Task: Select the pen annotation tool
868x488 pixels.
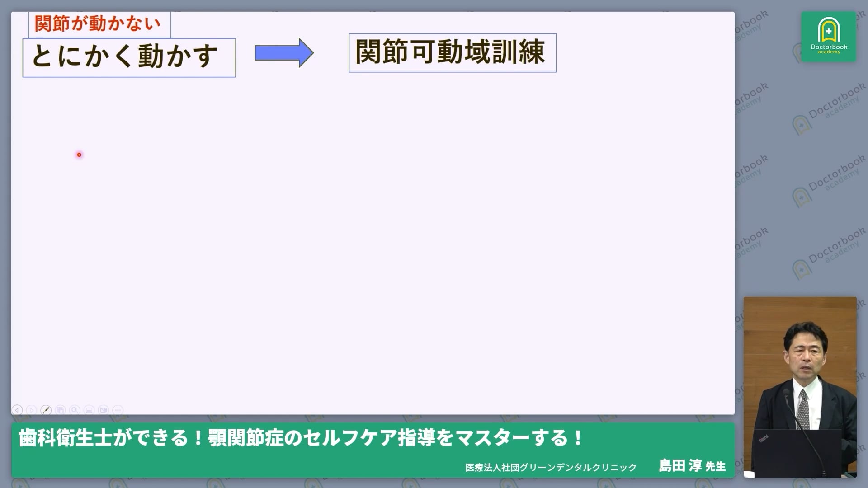Action: [x=46, y=409]
